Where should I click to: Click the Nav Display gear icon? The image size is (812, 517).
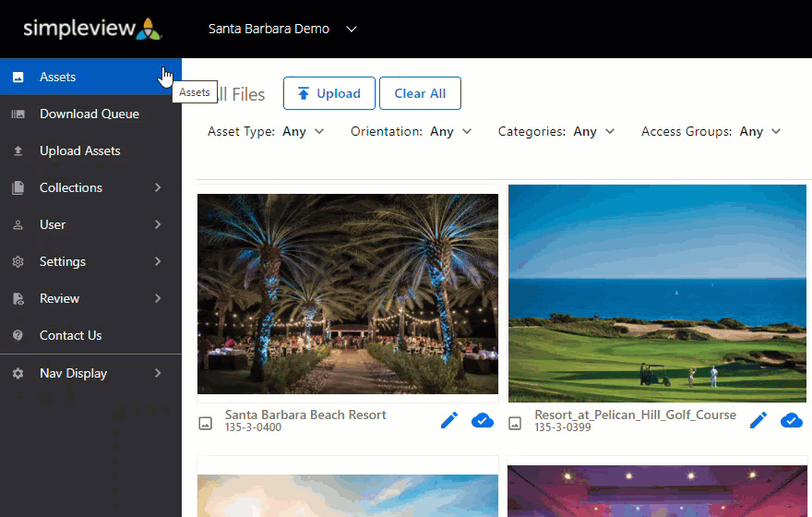[x=18, y=373]
